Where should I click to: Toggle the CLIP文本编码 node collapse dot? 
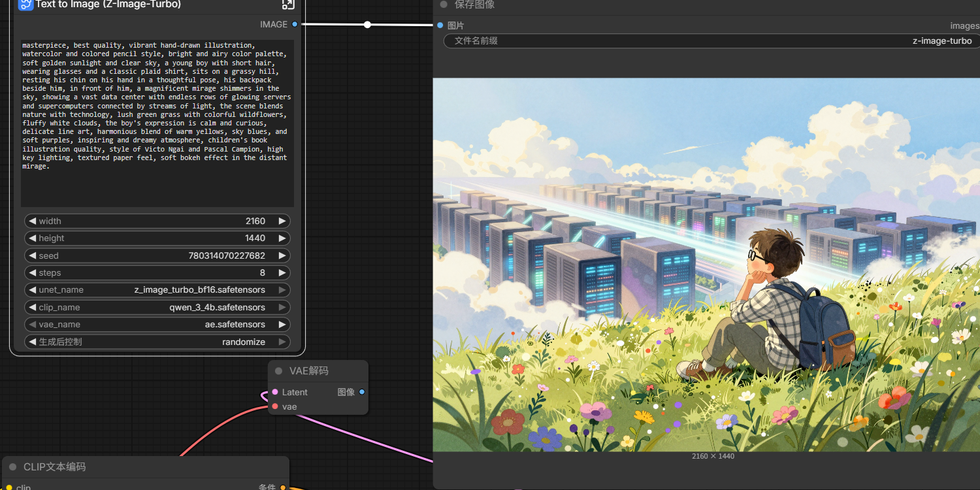coord(12,467)
